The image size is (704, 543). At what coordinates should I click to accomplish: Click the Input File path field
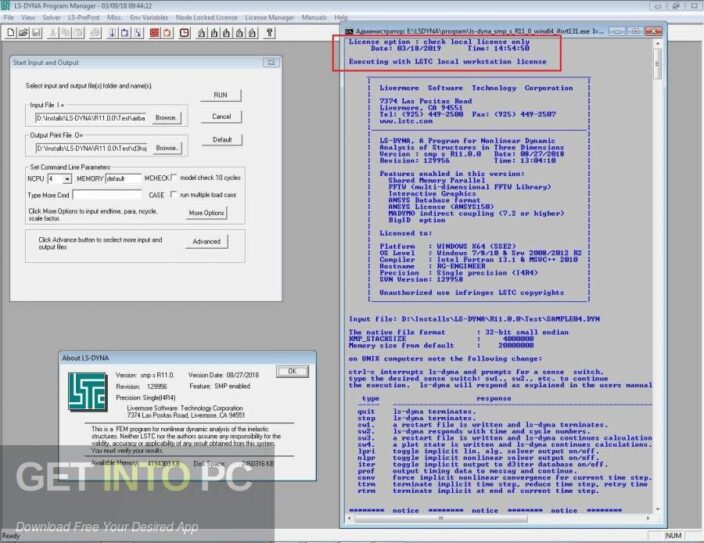pos(91,118)
